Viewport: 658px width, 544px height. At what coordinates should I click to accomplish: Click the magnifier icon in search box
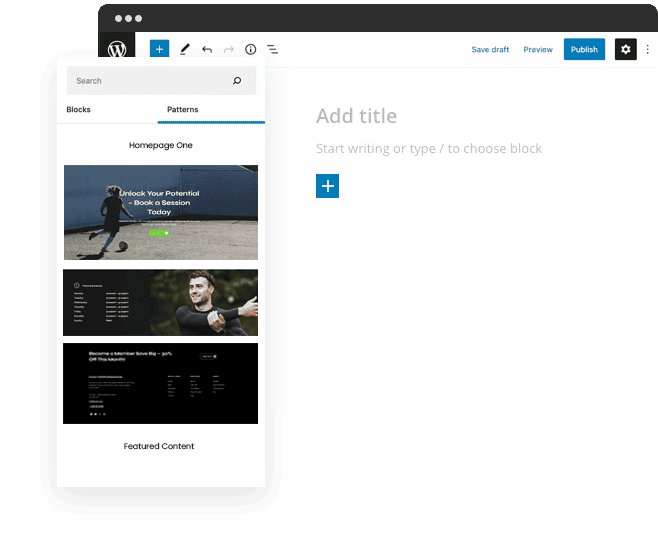coord(237,81)
